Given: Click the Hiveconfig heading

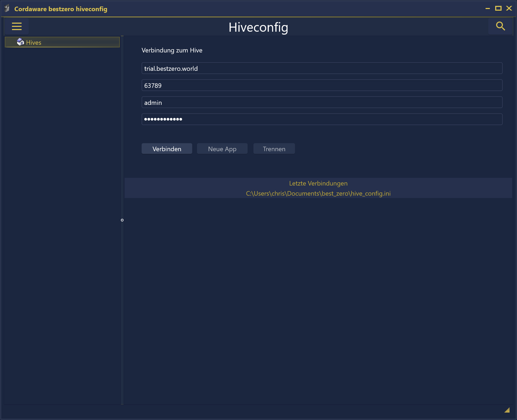Looking at the screenshot, I should click(258, 27).
